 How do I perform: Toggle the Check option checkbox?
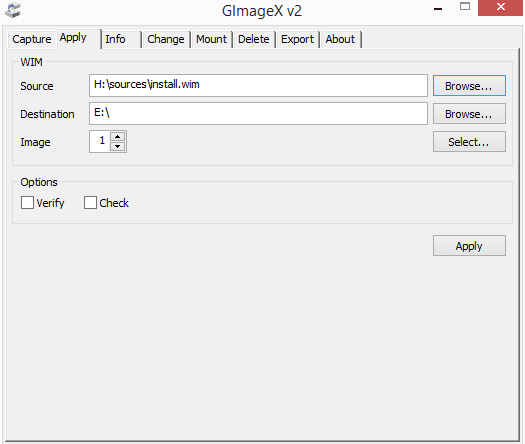(90, 203)
